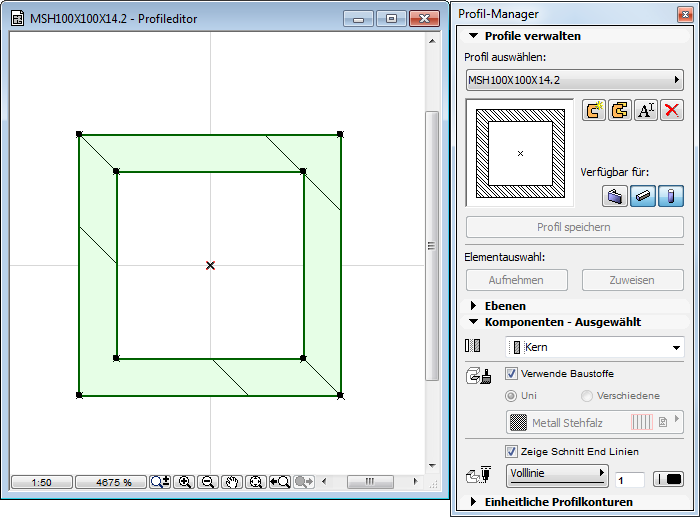Click the previous zoom icon
Image resolution: width=700 pixels, height=517 pixels.
pos(280,482)
